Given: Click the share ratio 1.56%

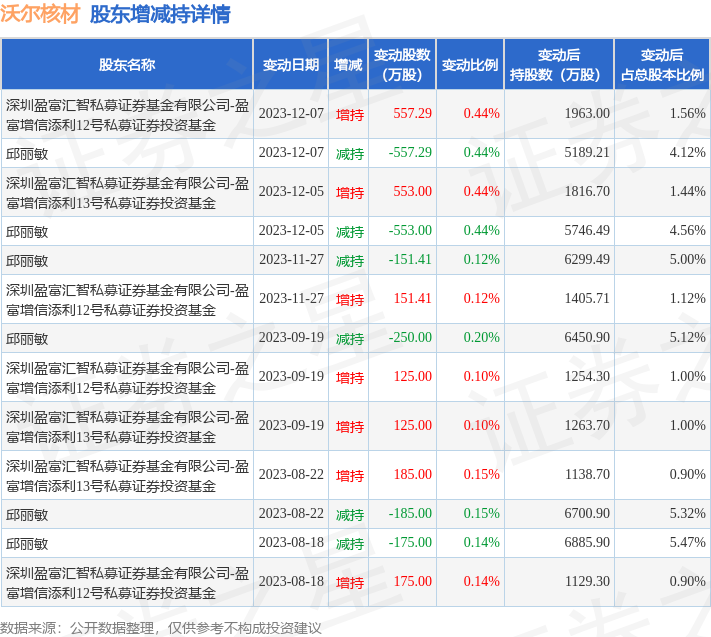Looking at the screenshot, I should 687,113.
